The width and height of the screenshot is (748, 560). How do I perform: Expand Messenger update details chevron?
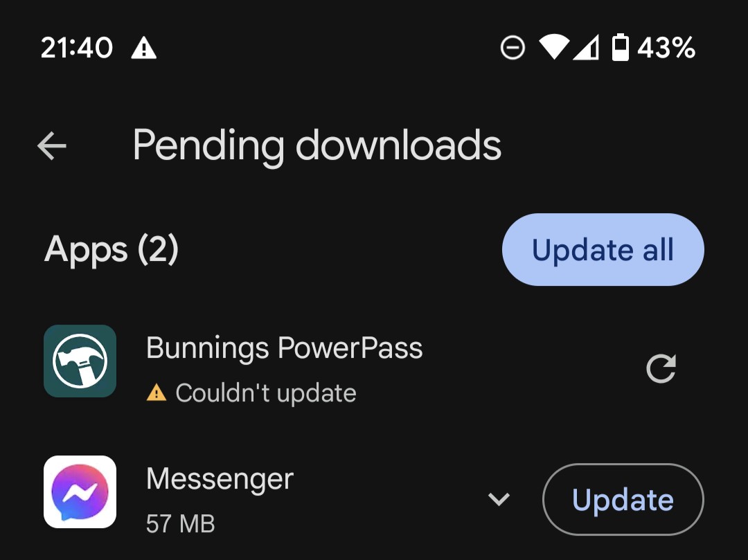pos(499,499)
